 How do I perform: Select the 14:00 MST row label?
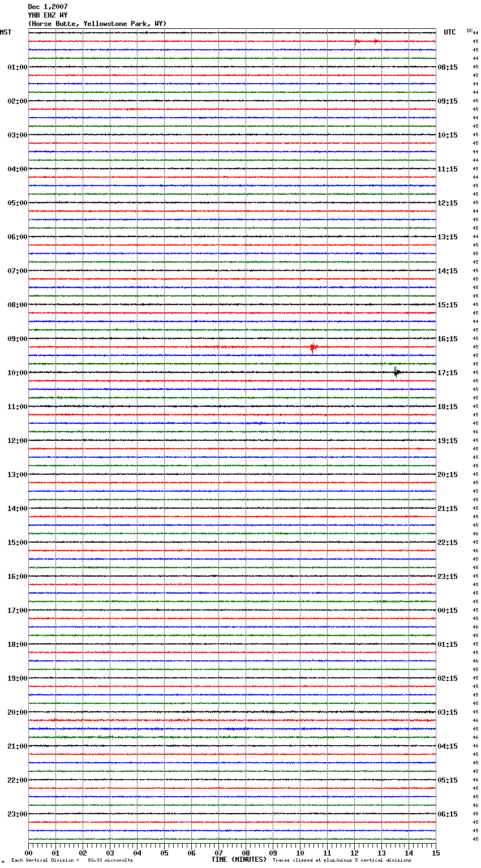pyautogui.click(x=18, y=509)
